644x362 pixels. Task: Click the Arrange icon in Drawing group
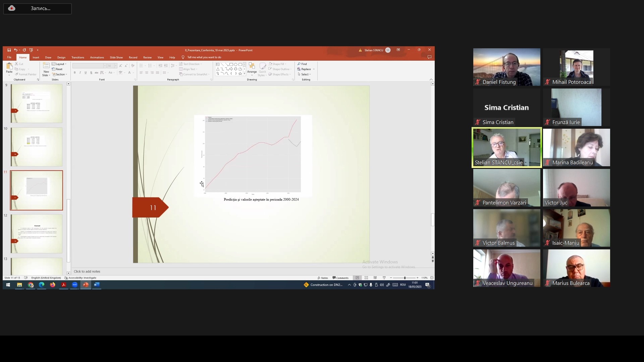252,66
